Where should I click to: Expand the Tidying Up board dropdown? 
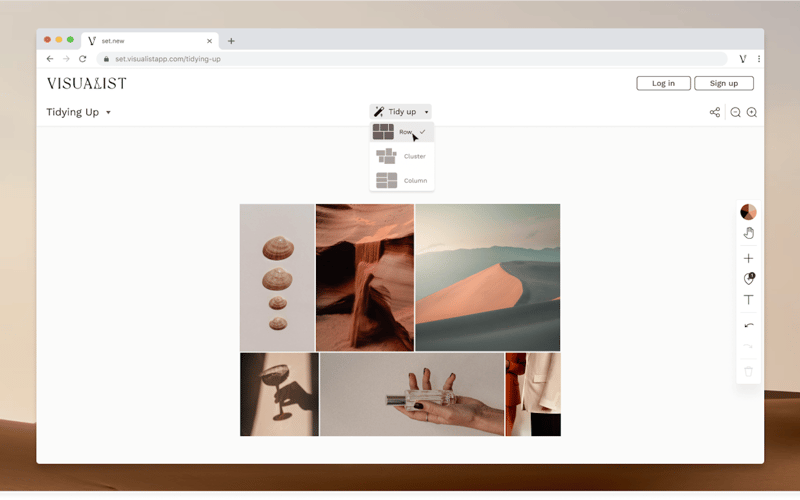tap(108, 112)
